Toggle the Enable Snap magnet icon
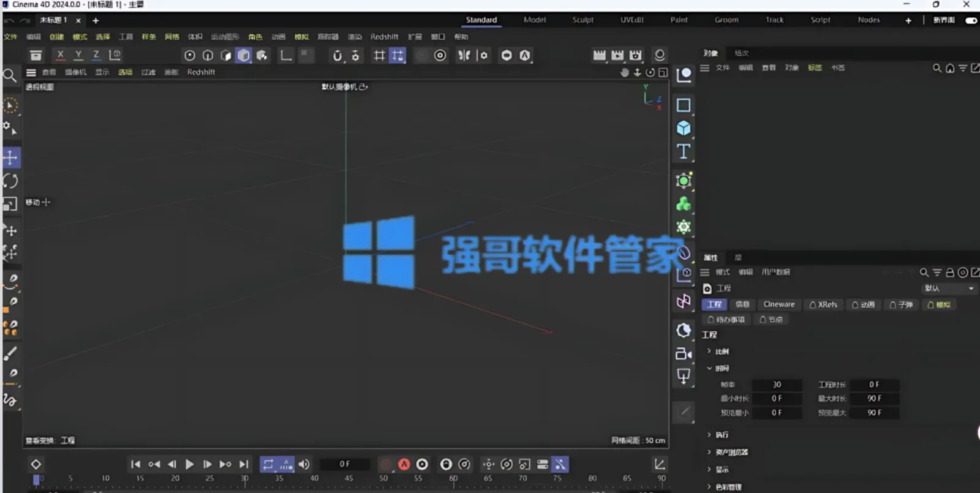Image resolution: width=980 pixels, height=493 pixels. click(x=337, y=56)
